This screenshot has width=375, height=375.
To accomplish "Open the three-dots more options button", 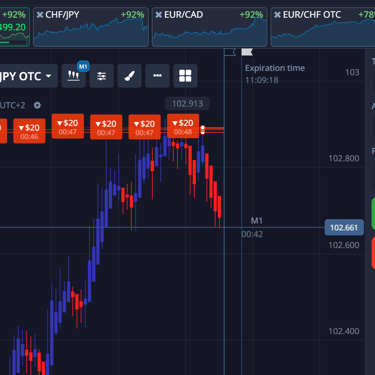I will coord(157,76).
